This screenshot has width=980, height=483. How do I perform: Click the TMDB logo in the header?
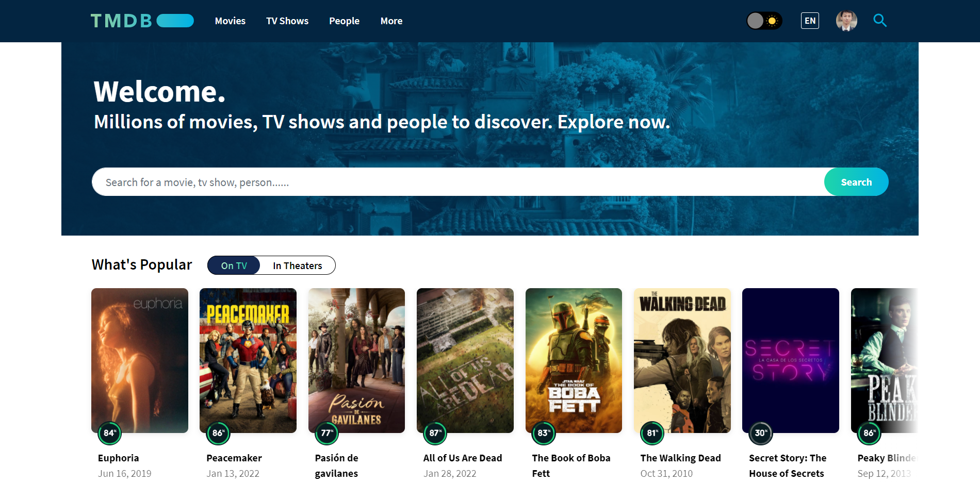click(142, 21)
